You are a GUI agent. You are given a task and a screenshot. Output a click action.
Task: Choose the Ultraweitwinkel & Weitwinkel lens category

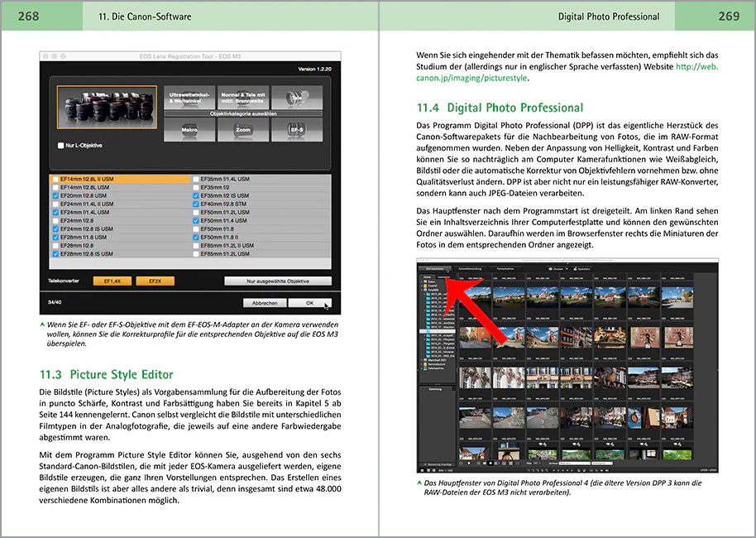(x=189, y=98)
